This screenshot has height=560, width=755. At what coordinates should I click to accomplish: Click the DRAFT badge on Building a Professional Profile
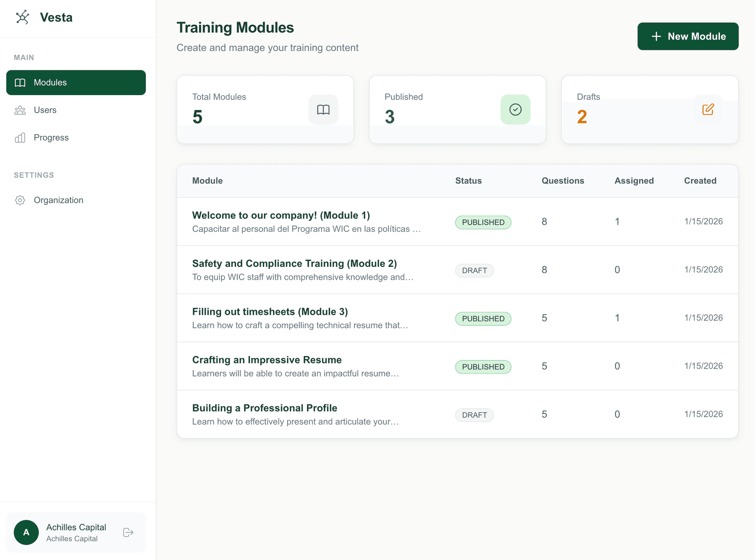pyautogui.click(x=474, y=415)
